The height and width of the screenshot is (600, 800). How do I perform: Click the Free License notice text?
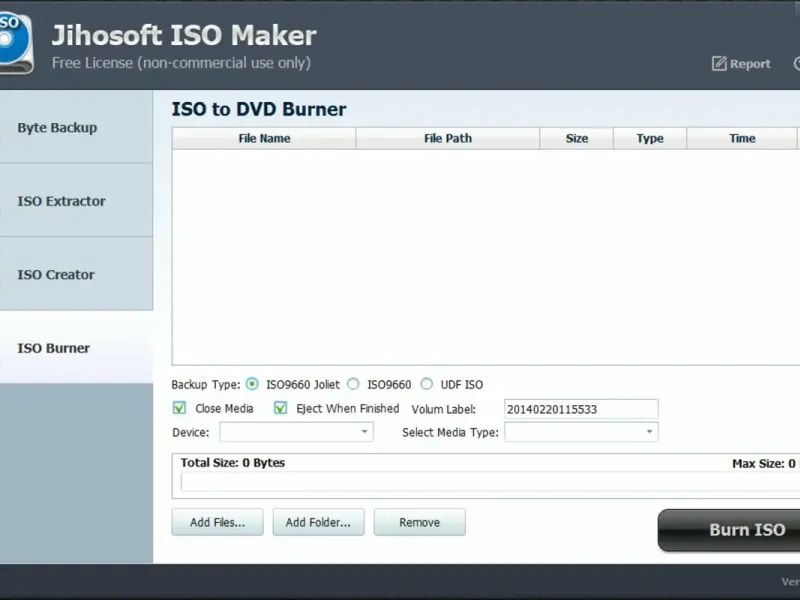click(x=181, y=63)
